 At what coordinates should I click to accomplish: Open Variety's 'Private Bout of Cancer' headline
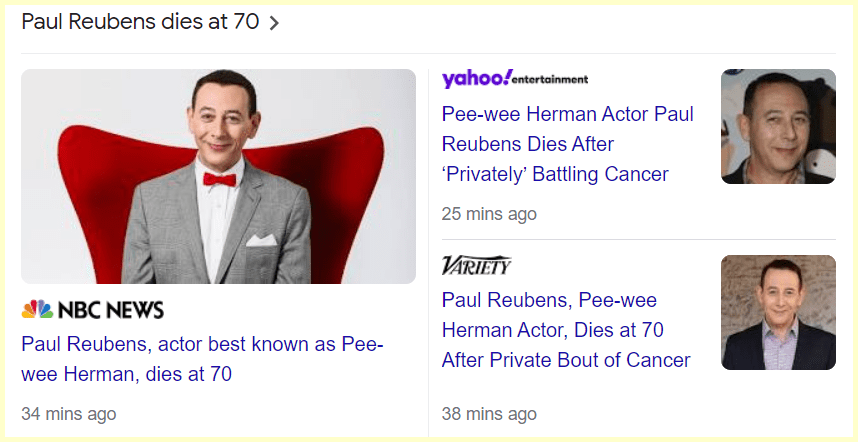(566, 330)
